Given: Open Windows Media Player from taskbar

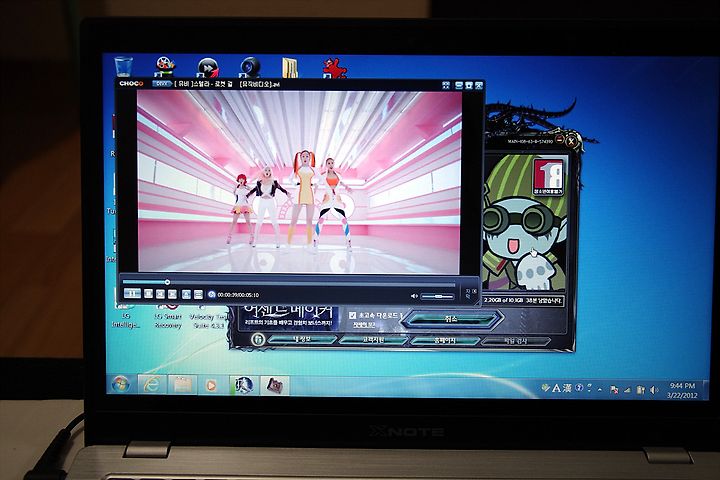Looking at the screenshot, I should pyautogui.click(x=211, y=385).
